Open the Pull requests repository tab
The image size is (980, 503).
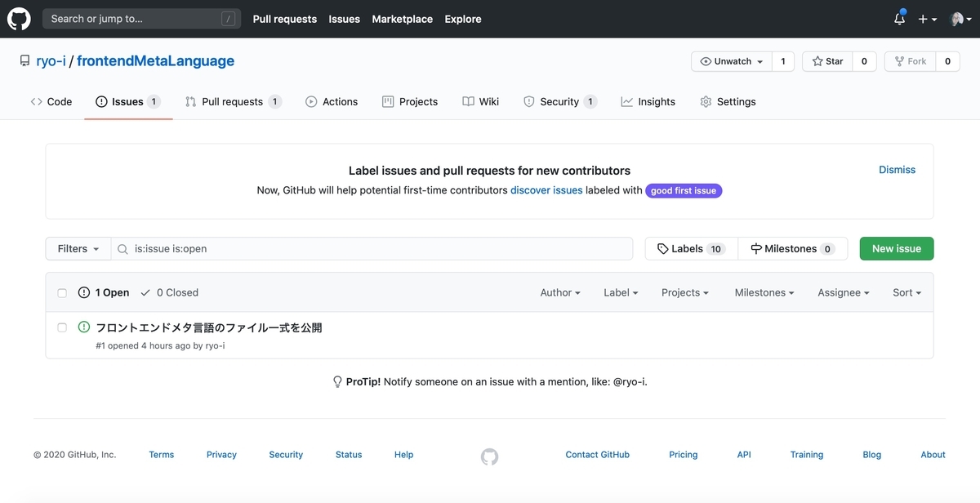pos(233,102)
